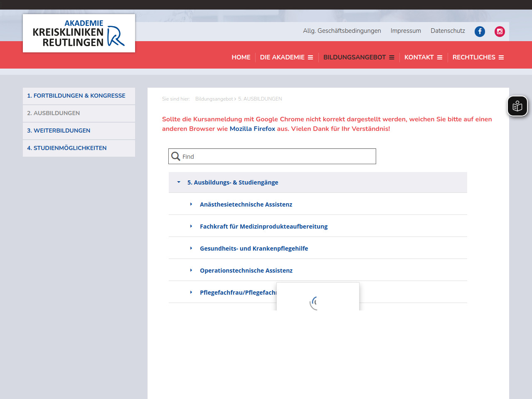Viewport: 532px width, 399px height.
Task: Expand the Anästhesietechnische Assistenz entry
Action: point(191,204)
